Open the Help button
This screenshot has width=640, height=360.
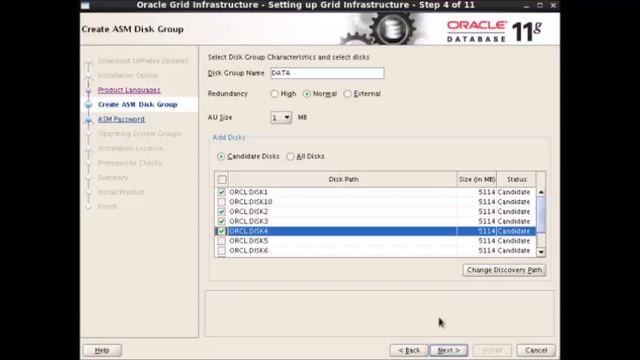pyautogui.click(x=102, y=350)
